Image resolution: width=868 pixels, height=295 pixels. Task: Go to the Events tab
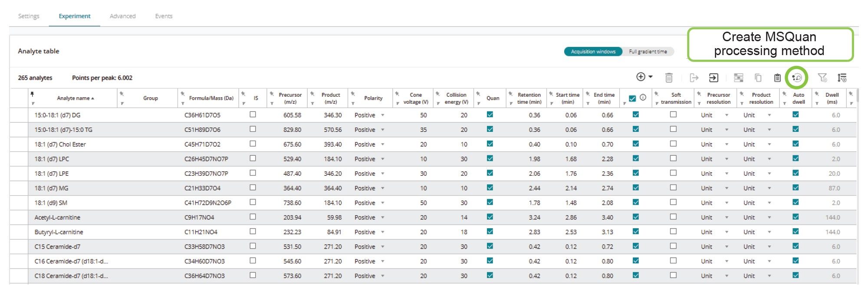pos(164,16)
